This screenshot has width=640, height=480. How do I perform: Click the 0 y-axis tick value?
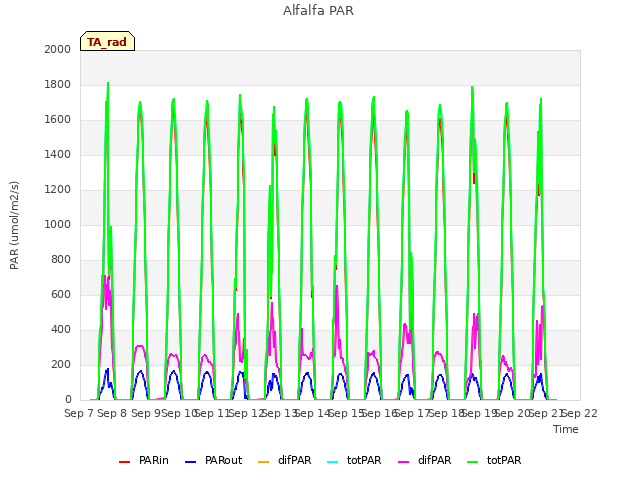(x=68, y=400)
